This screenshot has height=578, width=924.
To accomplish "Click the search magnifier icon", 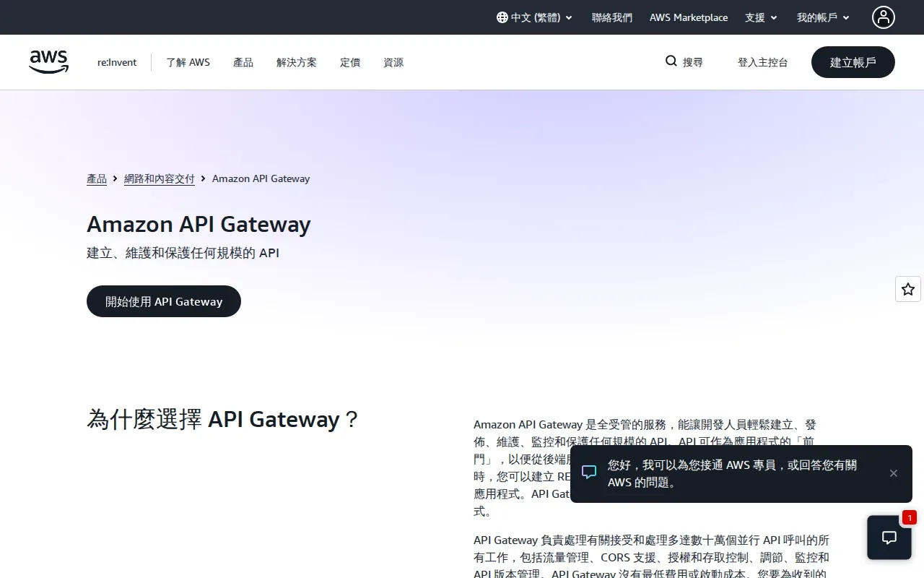I will [671, 61].
